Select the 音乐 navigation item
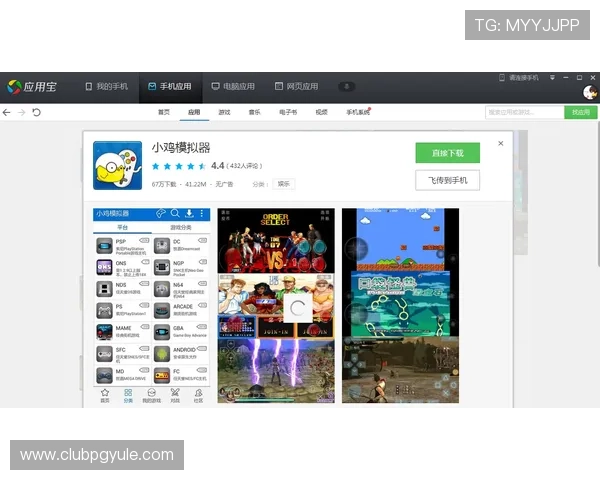This screenshot has width=600, height=480. coord(254,112)
